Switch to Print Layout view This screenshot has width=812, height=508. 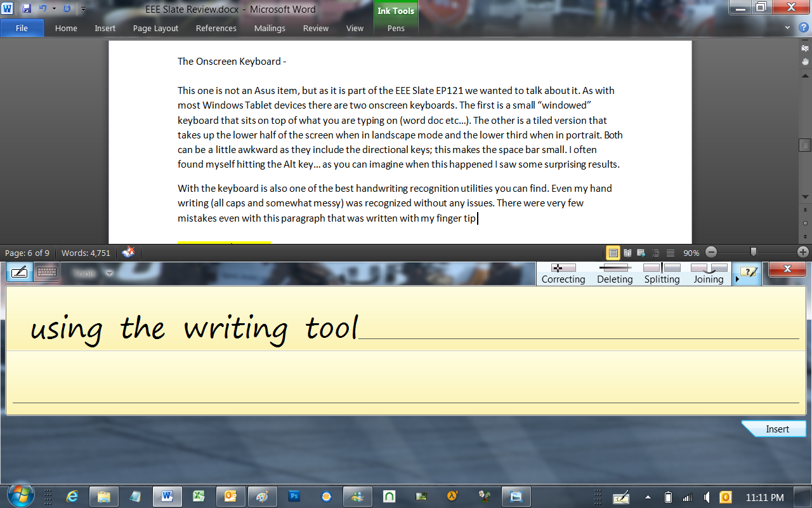tap(613, 253)
